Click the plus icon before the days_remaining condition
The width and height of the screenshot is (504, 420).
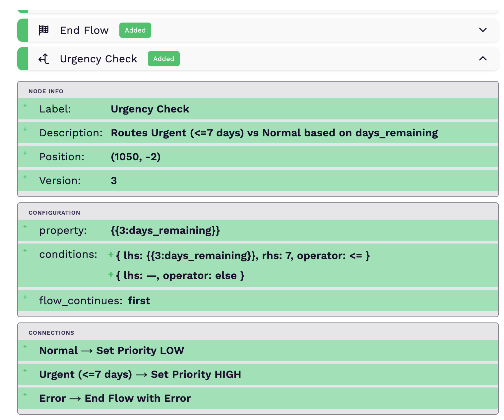coord(111,255)
